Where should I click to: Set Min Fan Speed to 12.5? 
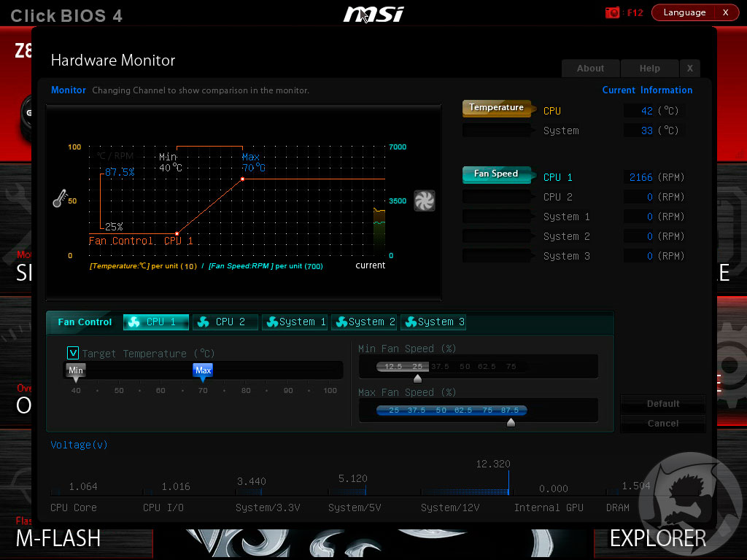click(393, 366)
